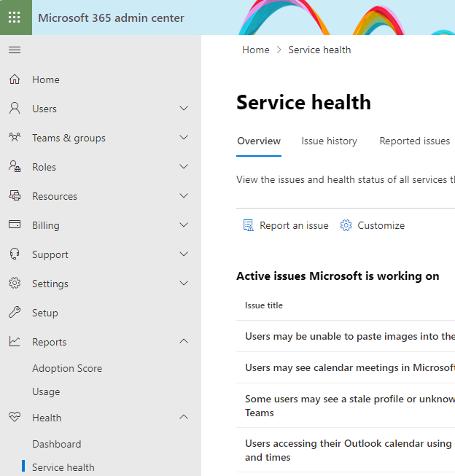Select the Overview tab
This screenshot has height=476, width=455.
click(259, 141)
